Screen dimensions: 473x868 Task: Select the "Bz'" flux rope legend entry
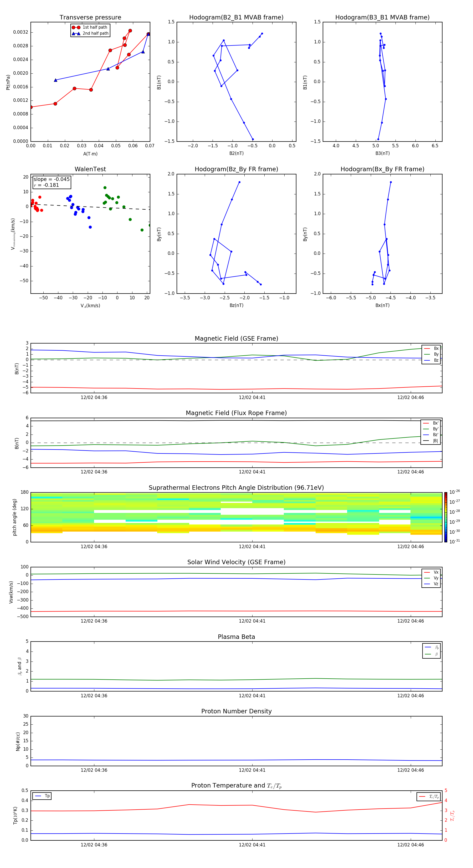pyautogui.click(x=431, y=435)
